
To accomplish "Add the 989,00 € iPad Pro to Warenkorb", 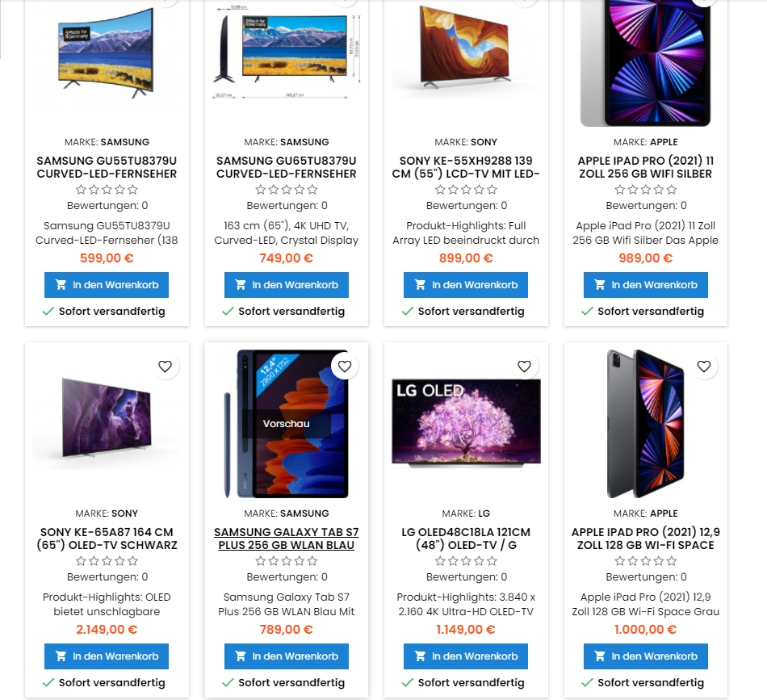I will tap(646, 285).
